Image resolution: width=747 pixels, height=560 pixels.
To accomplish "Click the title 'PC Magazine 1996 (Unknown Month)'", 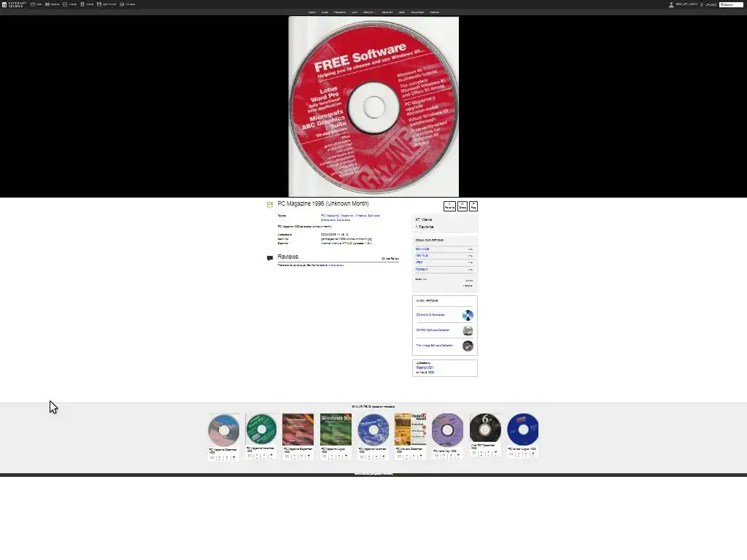I will pos(323,203).
